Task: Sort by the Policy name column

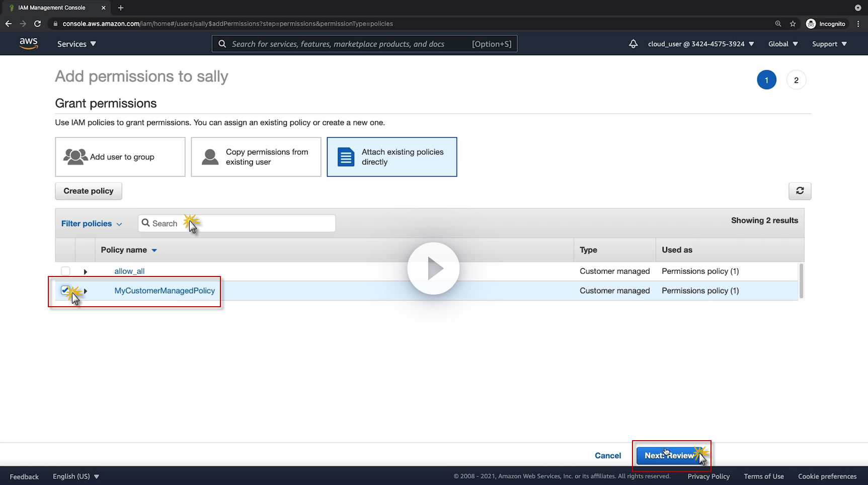Action: (129, 250)
